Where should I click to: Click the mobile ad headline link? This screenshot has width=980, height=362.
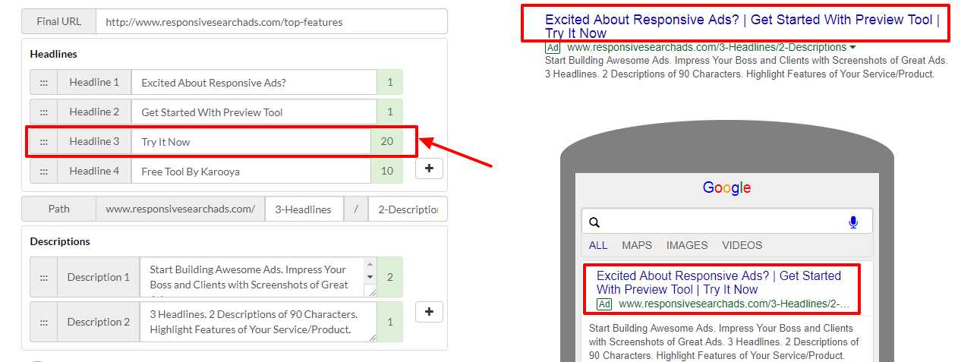pos(719,282)
